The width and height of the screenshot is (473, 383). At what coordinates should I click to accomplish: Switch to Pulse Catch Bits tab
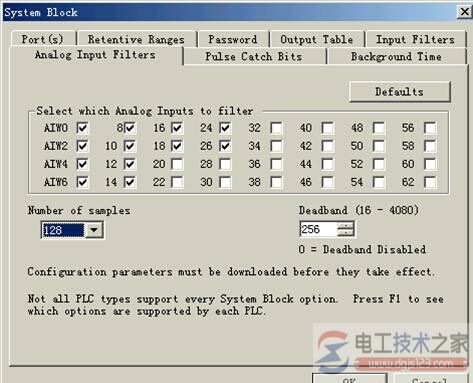pyautogui.click(x=254, y=56)
